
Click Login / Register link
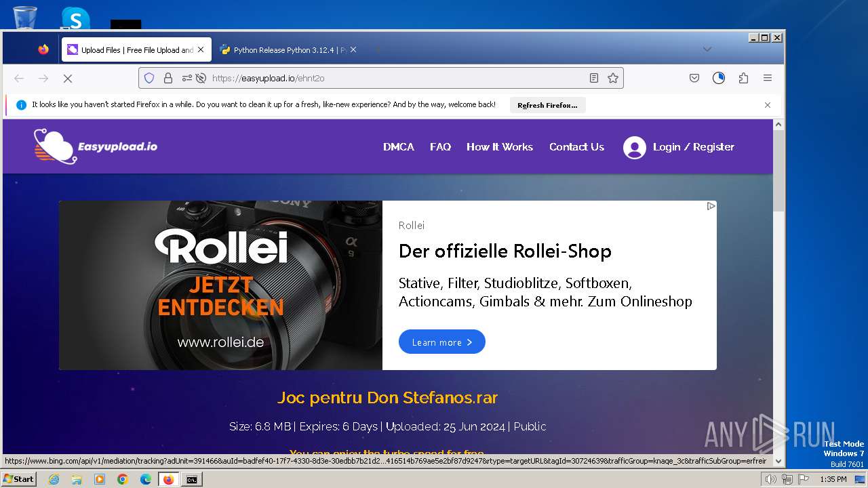694,146
